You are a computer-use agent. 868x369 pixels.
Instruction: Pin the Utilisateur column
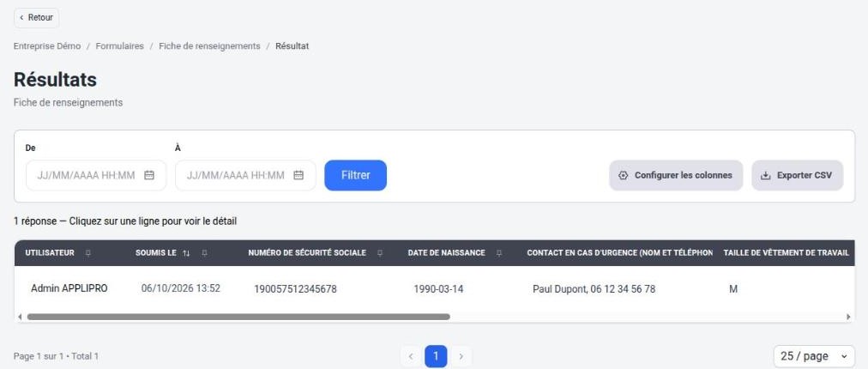click(87, 252)
